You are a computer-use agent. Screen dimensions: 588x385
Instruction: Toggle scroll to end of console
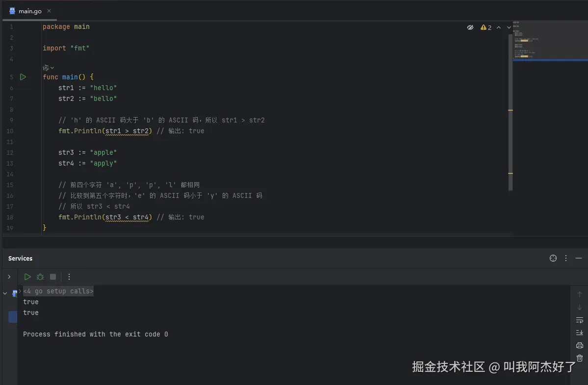pyautogui.click(x=580, y=333)
